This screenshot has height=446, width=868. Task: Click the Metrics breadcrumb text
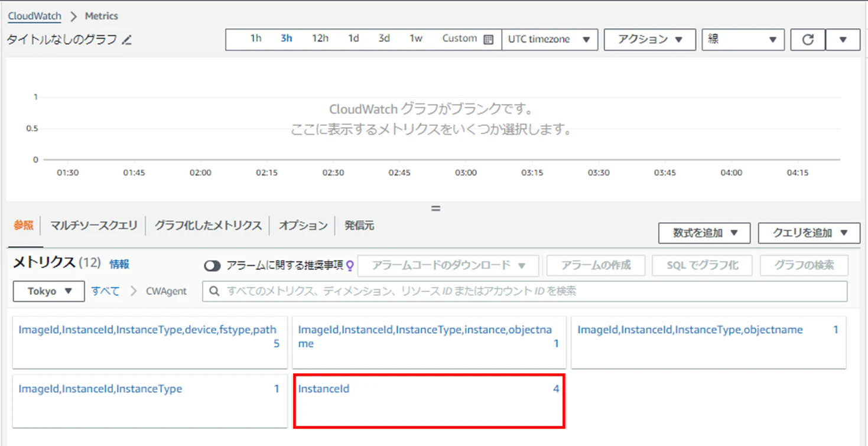pos(101,16)
